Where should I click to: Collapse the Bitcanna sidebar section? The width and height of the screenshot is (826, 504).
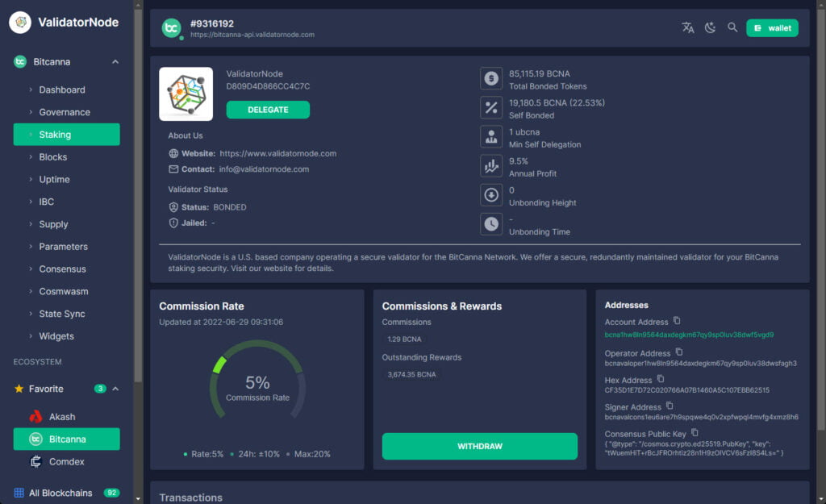(115, 61)
